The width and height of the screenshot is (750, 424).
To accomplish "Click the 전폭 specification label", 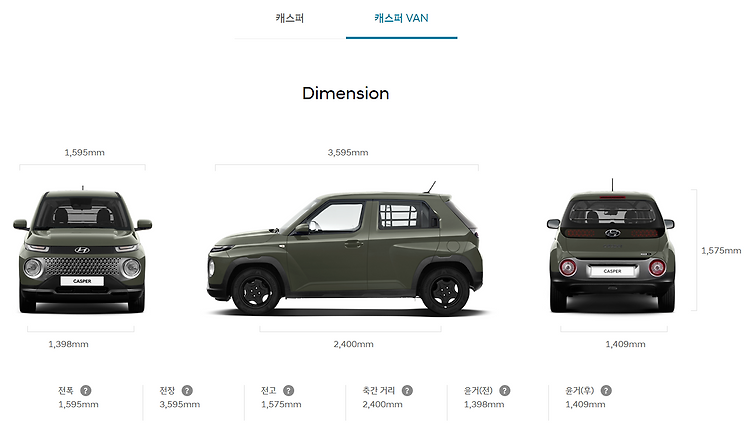I will [x=66, y=391].
